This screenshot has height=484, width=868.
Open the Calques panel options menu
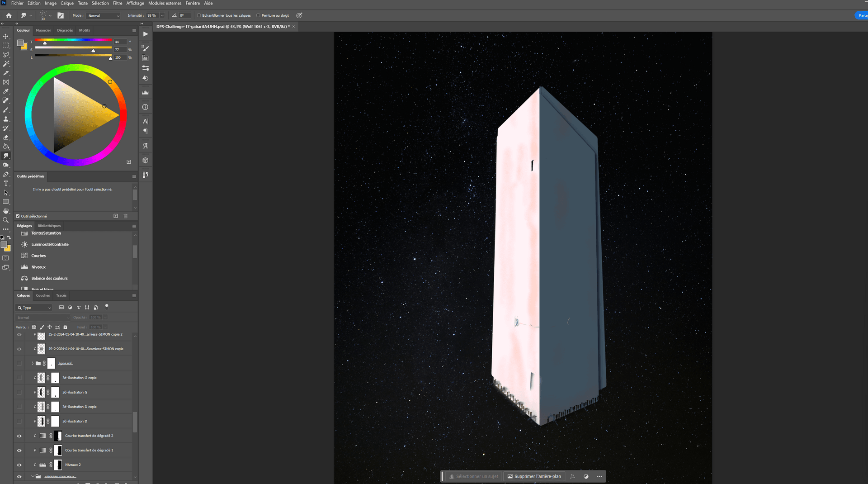(x=134, y=296)
